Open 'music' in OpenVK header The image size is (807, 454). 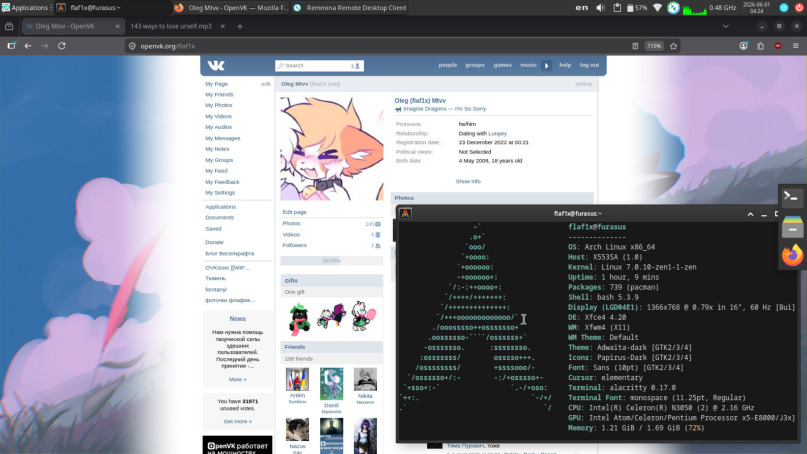click(x=528, y=65)
